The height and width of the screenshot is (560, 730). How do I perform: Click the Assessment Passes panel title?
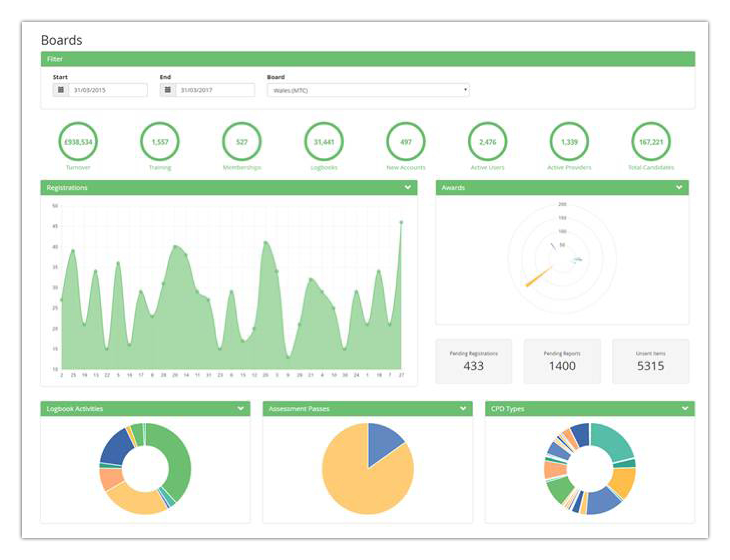point(299,408)
